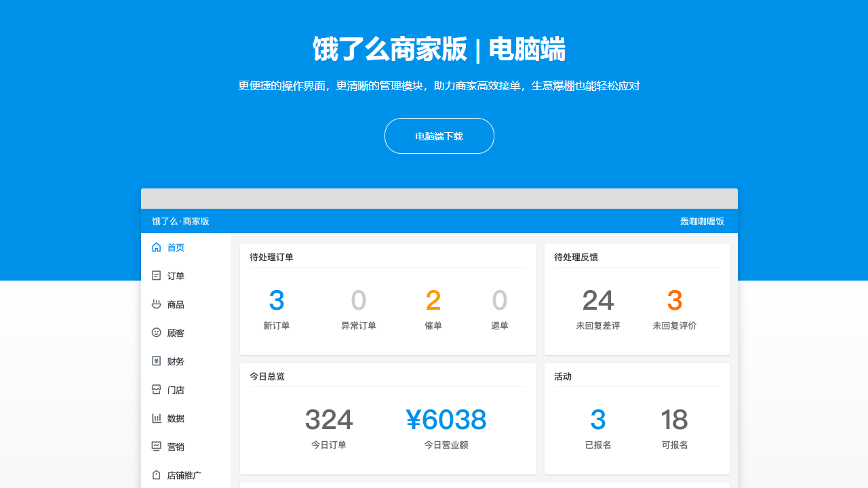Click the marketing (营销) monitor icon

tap(157, 447)
